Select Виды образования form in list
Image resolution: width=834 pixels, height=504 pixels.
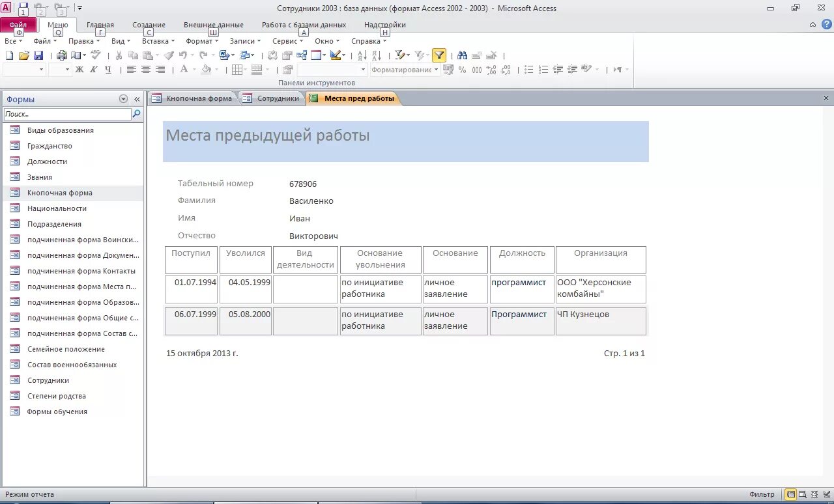(72, 130)
